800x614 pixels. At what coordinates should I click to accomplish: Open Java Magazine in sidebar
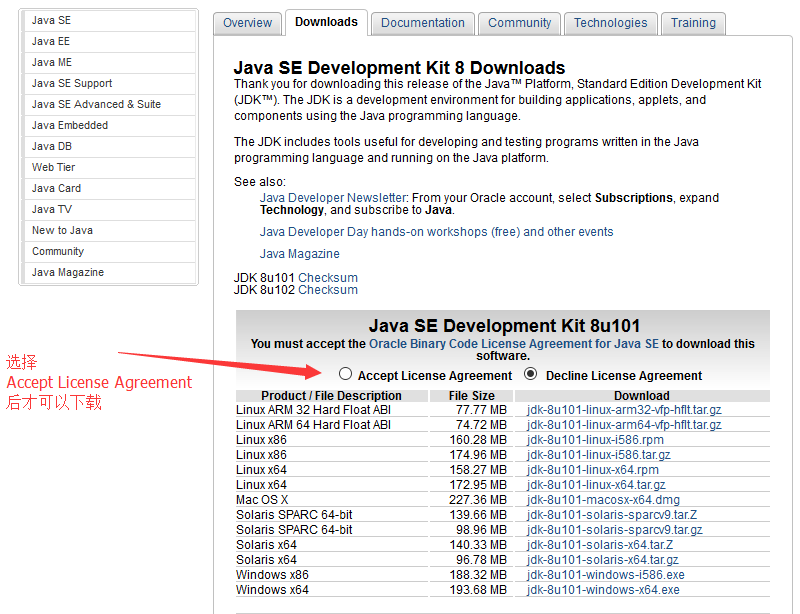(x=109, y=273)
